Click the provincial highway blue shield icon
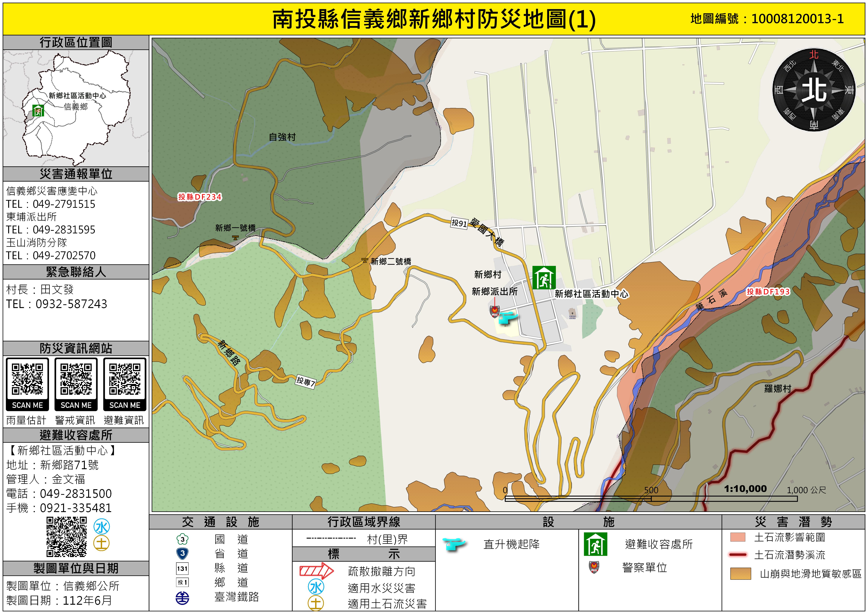The width and height of the screenshot is (868, 614). click(182, 553)
